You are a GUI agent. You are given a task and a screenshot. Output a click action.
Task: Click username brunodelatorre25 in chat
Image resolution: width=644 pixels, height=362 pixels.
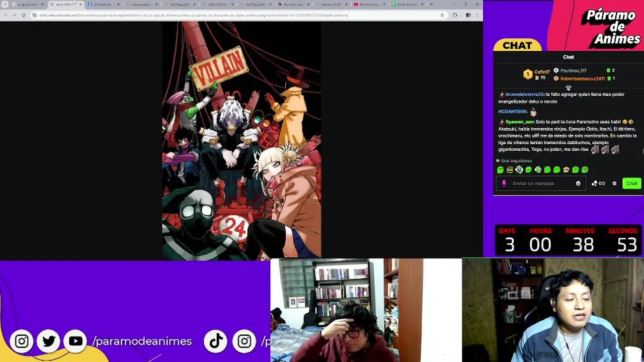[x=524, y=94]
